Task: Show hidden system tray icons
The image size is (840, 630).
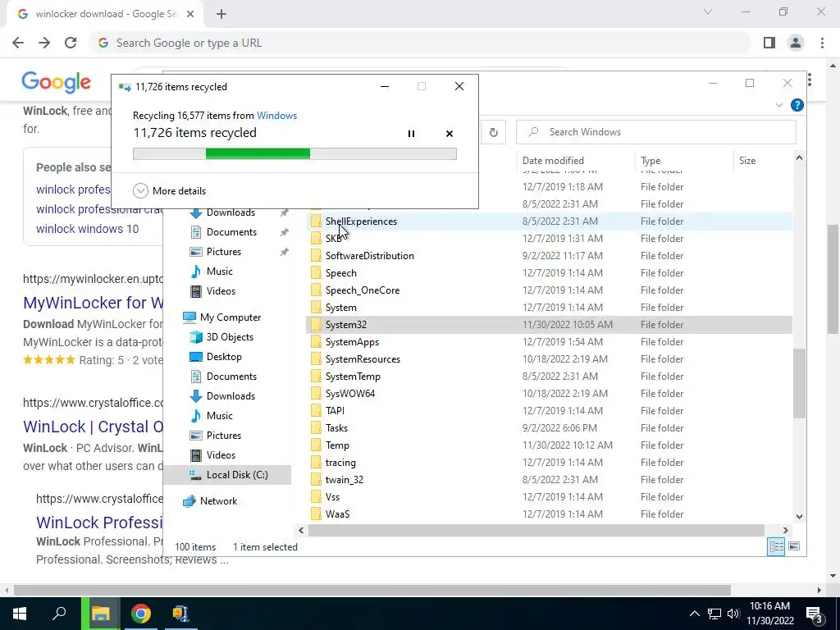Action: (x=694, y=614)
